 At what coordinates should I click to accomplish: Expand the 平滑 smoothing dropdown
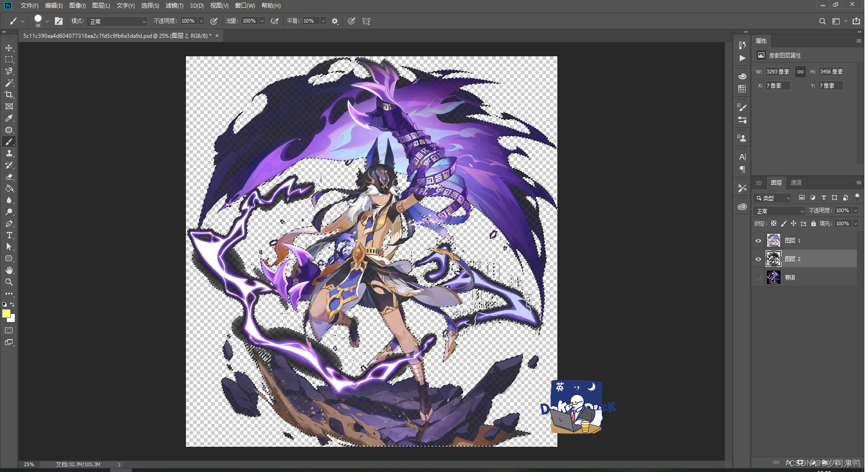323,21
